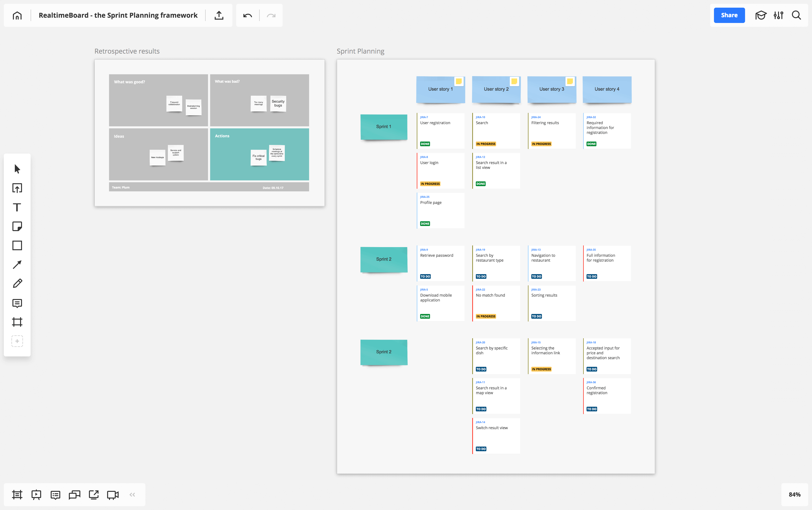Click undo arrow in top toolbar
The height and width of the screenshot is (510, 812).
pyautogui.click(x=247, y=15)
